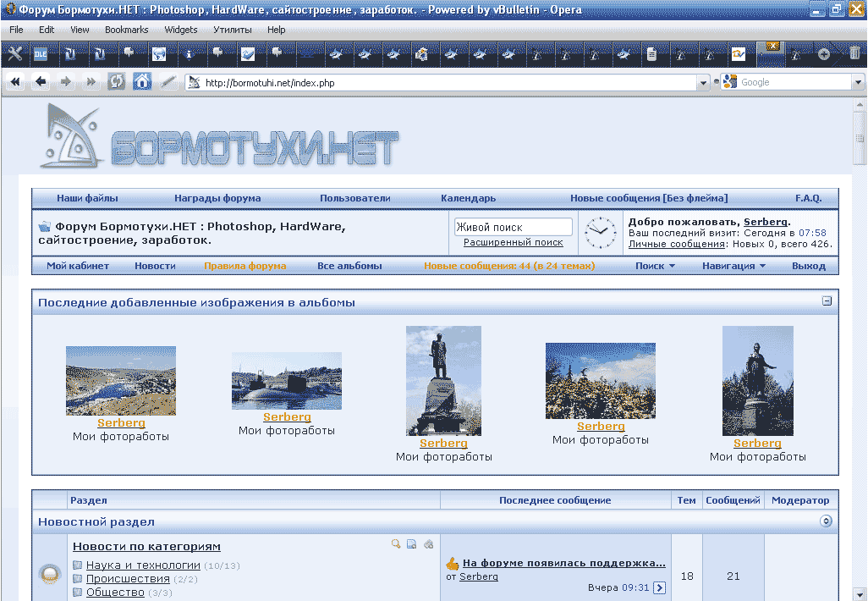Open Правила форума link
This screenshot has width=868, height=601.
point(245,266)
